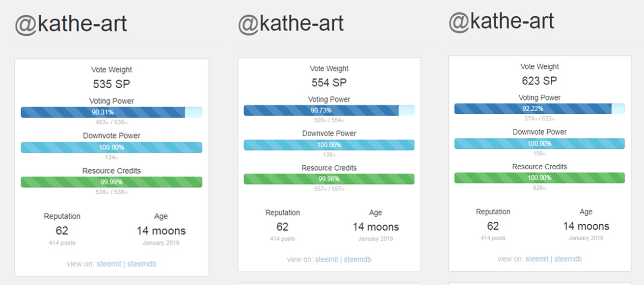Open the steemit link in the 535 SP card

[109, 264]
